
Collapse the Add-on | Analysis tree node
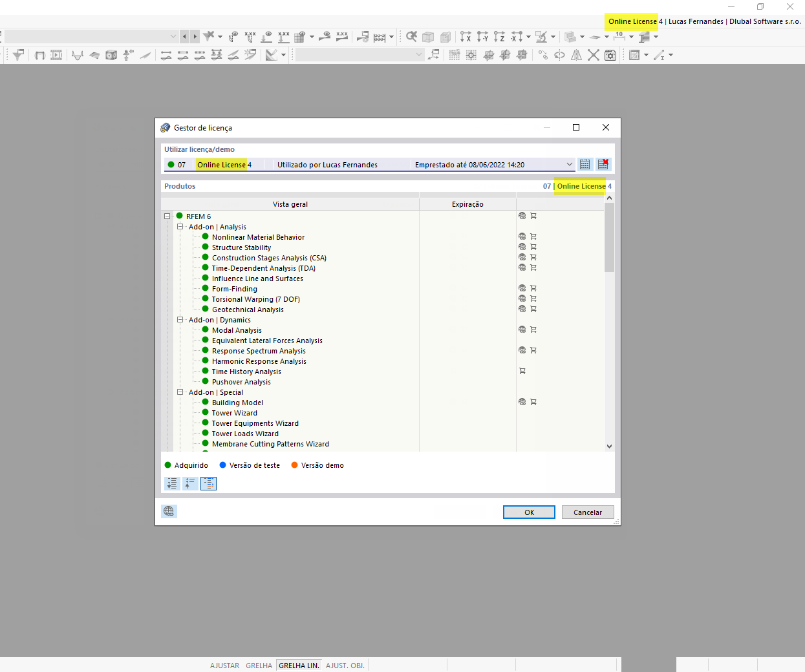[180, 227]
